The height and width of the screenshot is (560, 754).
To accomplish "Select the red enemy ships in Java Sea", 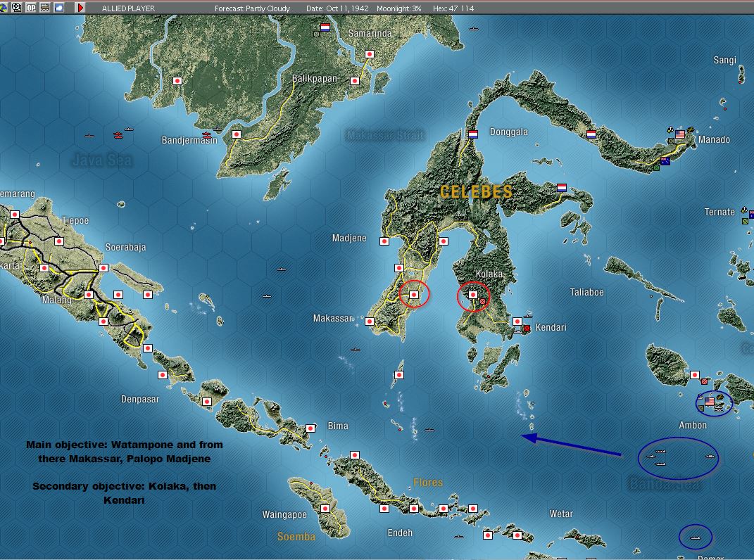I will (118, 135).
